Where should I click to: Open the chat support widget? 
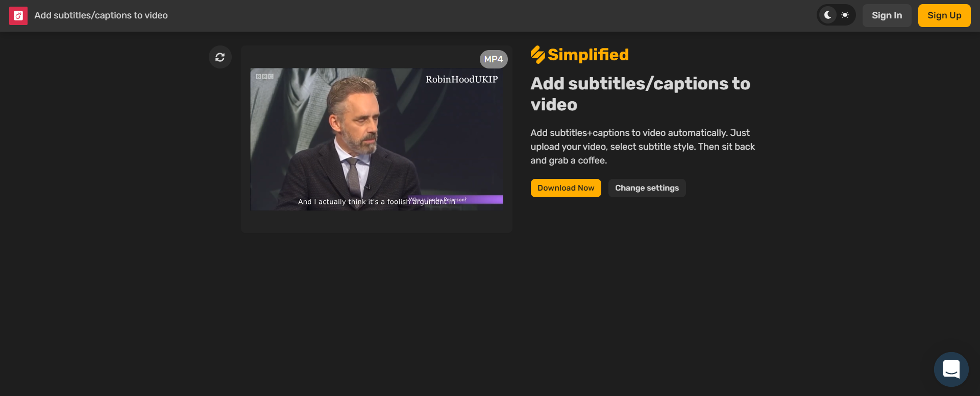point(951,369)
